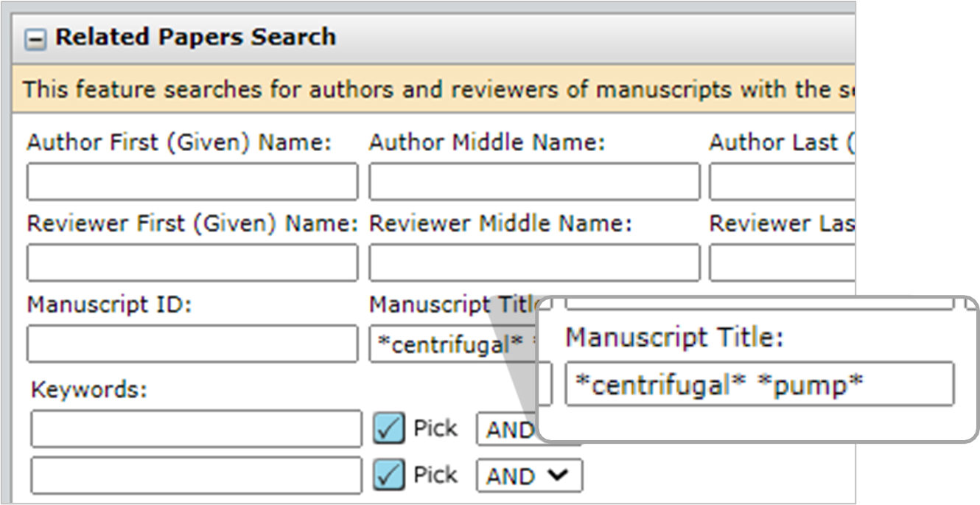Focus the first Keywords text box

click(196, 429)
